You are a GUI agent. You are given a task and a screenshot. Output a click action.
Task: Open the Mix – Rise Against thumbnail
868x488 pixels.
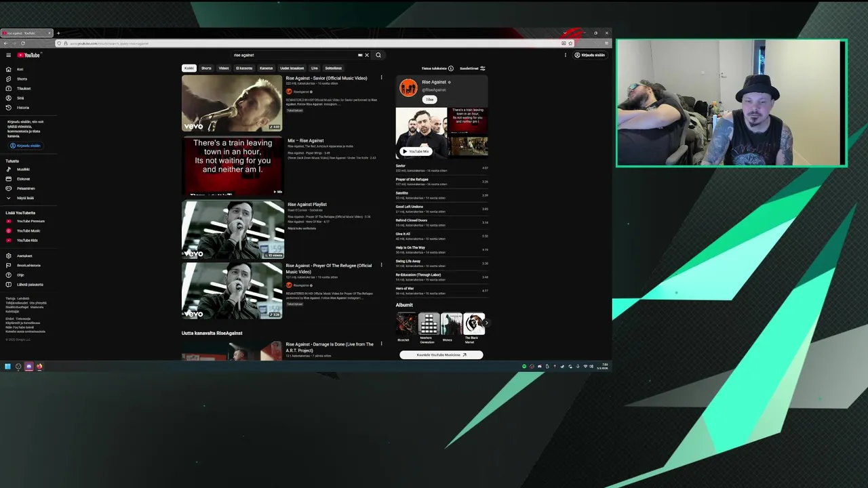click(x=232, y=166)
